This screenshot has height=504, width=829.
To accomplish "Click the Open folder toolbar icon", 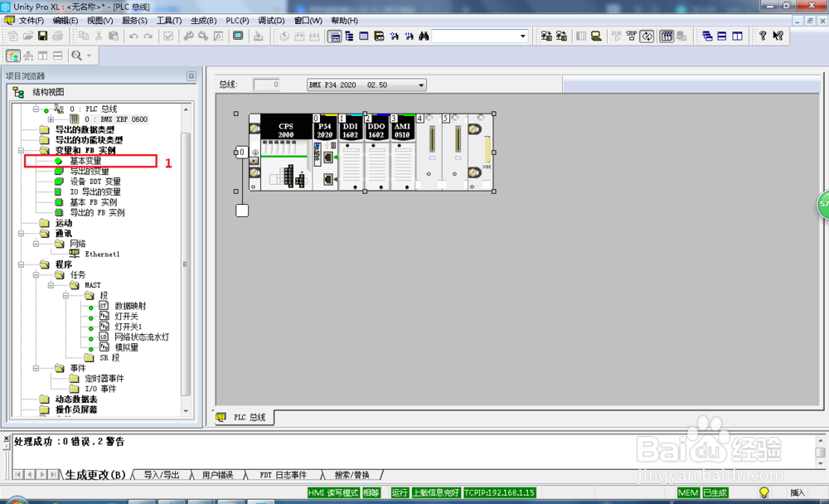I will pyautogui.click(x=28, y=36).
